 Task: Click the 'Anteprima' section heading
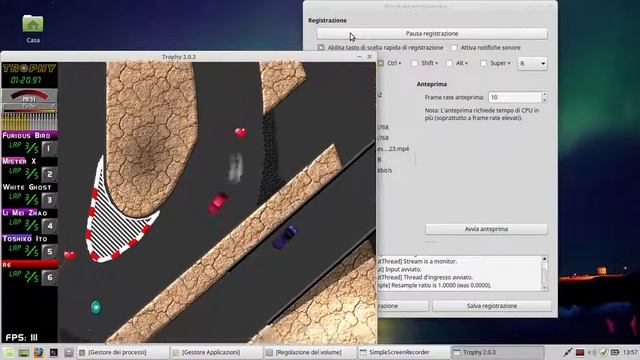pyautogui.click(x=431, y=84)
